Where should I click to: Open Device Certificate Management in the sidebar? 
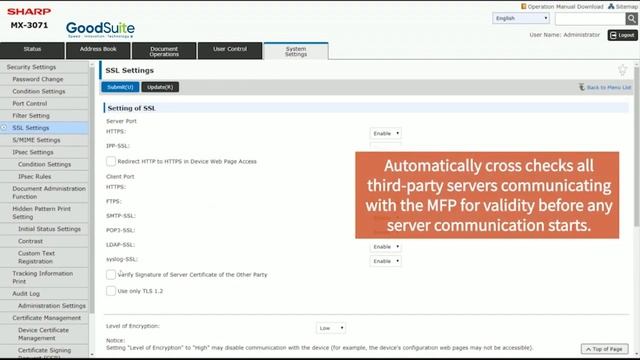point(44,334)
